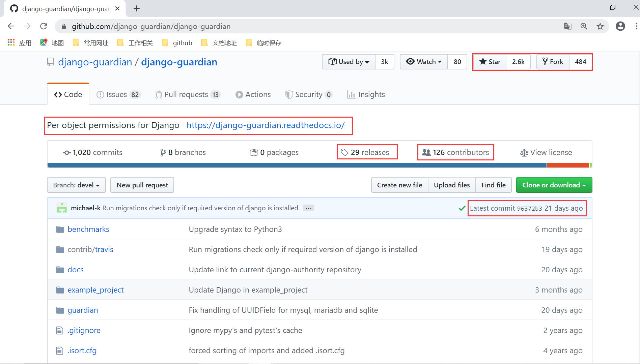Switch to the Pull requests tab
This screenshot has width=640, height=364.
pos(188,94)
